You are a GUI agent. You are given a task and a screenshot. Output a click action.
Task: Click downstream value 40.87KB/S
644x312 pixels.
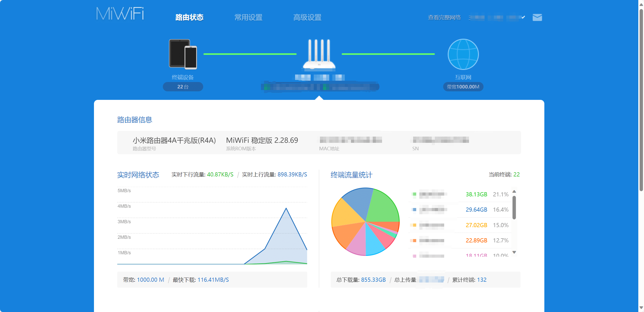(x=220, y=175)
